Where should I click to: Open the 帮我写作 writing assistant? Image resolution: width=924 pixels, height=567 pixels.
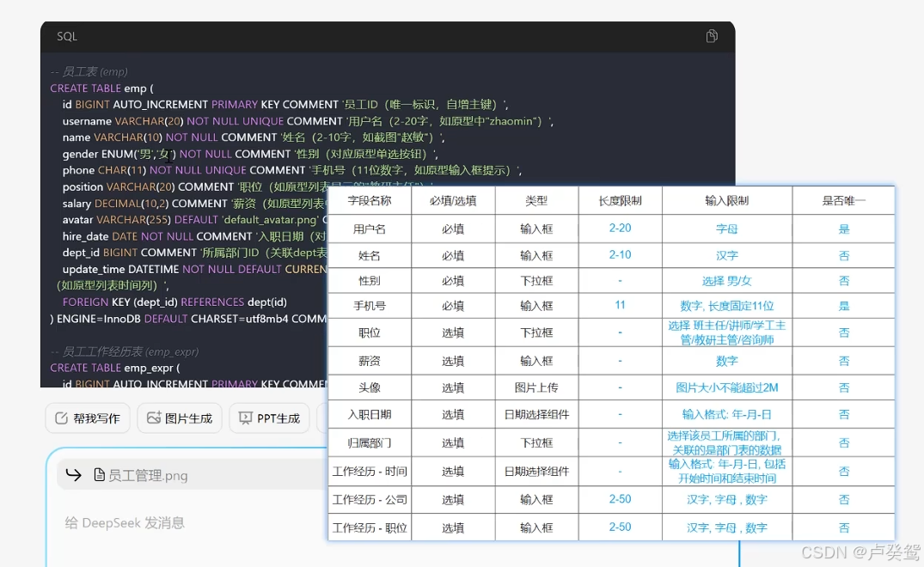tap(87, 418)
